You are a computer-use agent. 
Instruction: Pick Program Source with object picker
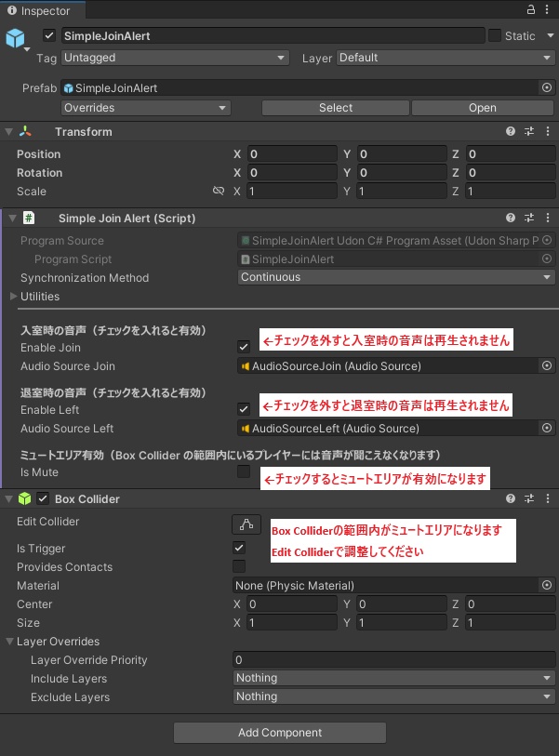(547, 240)
